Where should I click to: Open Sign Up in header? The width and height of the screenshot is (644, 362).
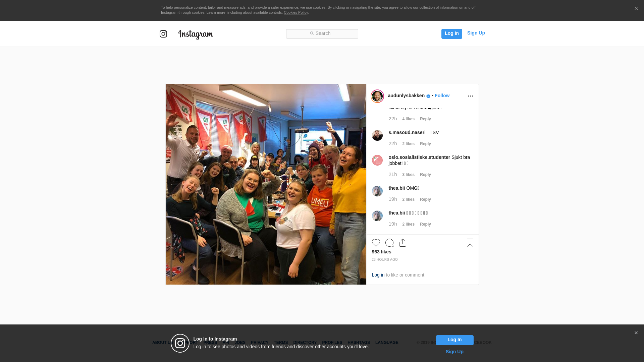(476, 33)
